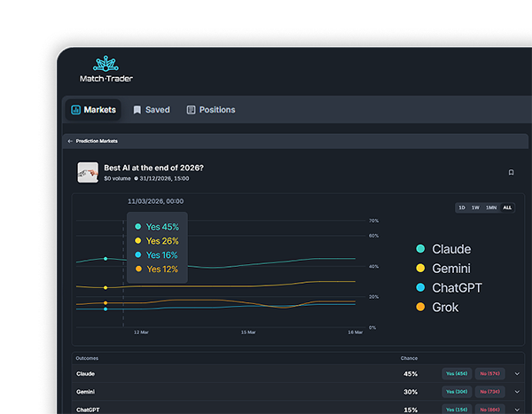
Task: Expand the Gemini outcome row
Action: [518, 392]
